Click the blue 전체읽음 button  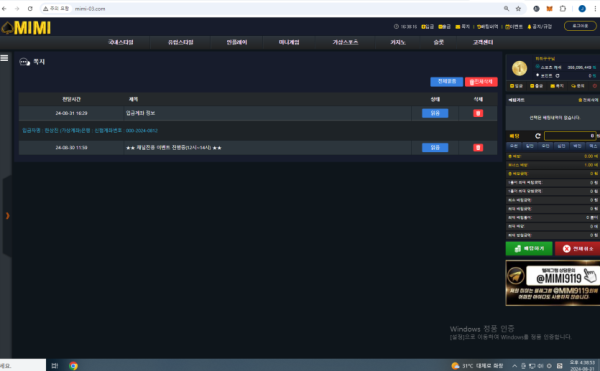[x=447, y=81]
